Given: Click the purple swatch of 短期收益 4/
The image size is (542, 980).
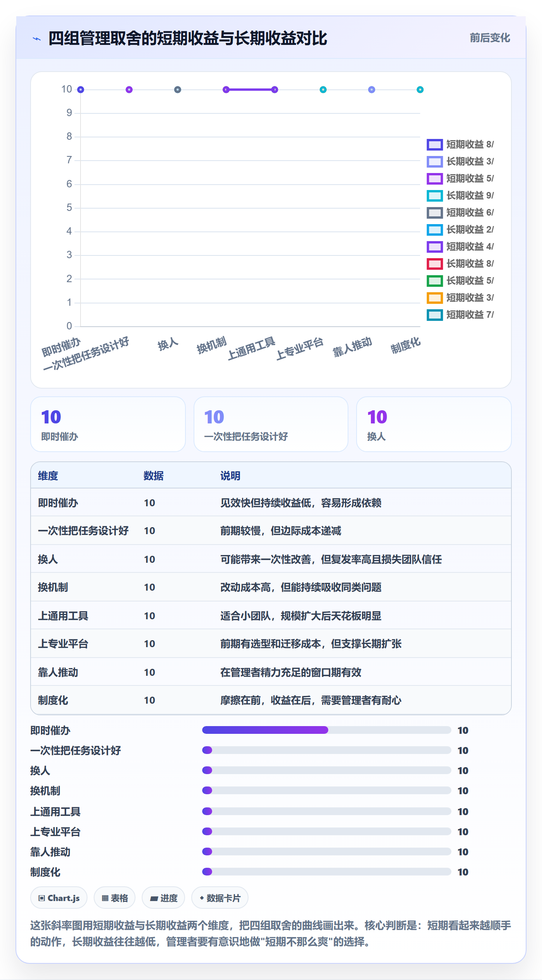Looking at the screenshot, I should (435, 247).
